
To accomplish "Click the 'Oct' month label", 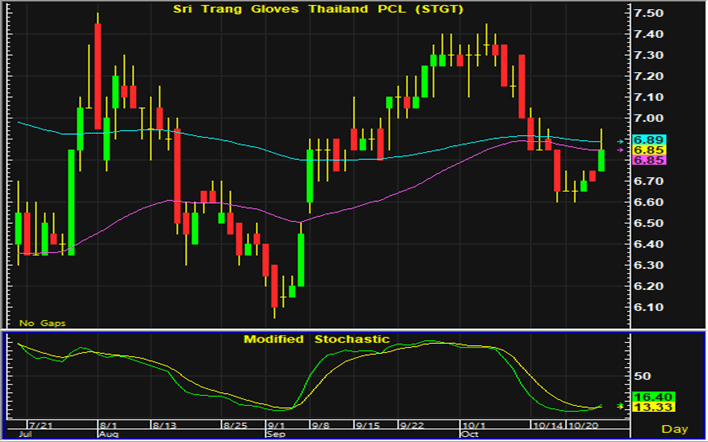I will [468, 435].
